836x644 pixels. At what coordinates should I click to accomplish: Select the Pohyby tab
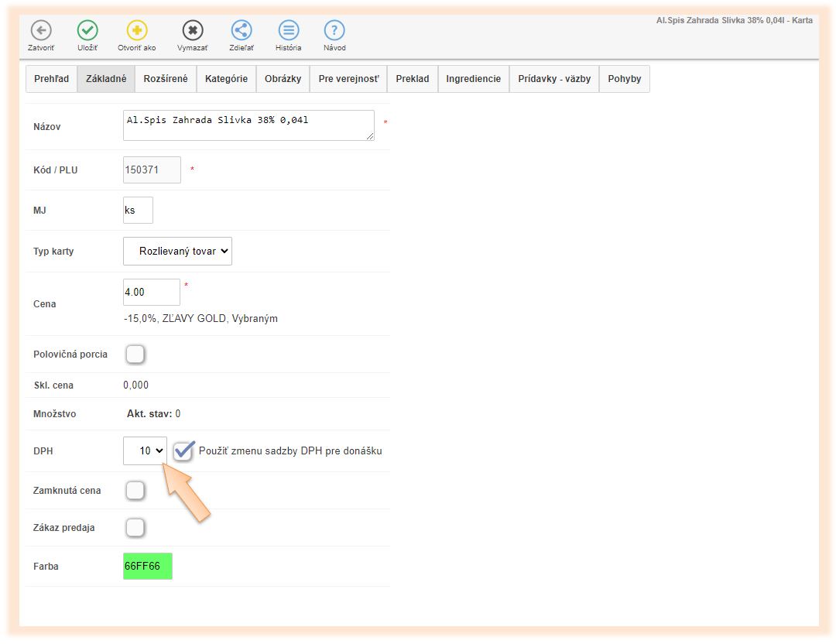click(x=624, y=79)
